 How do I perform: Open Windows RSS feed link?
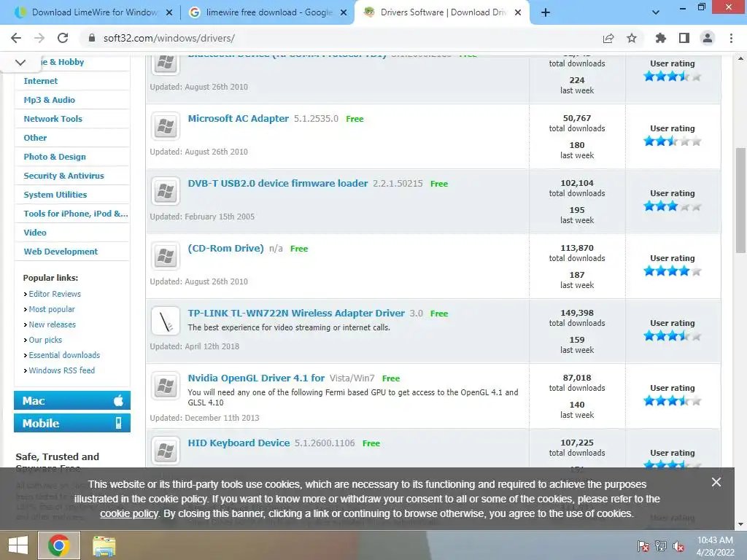coord(62,370)
